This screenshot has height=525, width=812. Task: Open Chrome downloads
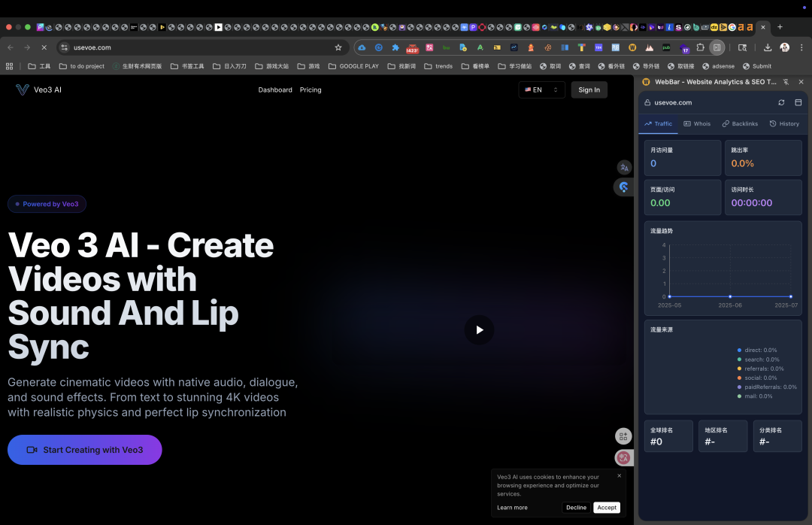point(768,47)
